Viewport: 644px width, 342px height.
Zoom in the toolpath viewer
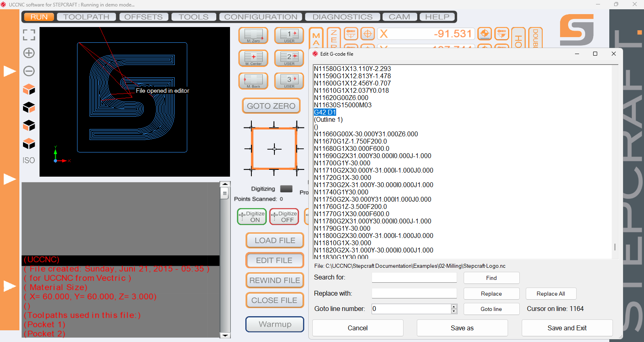click(x=29, y=53)
